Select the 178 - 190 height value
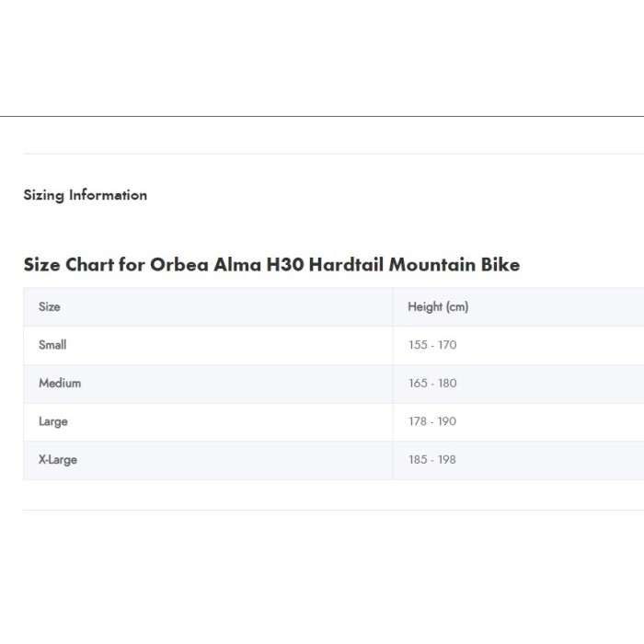Image resolution: width=644 pixels, height=644 pixels. [x=432, y=421]
